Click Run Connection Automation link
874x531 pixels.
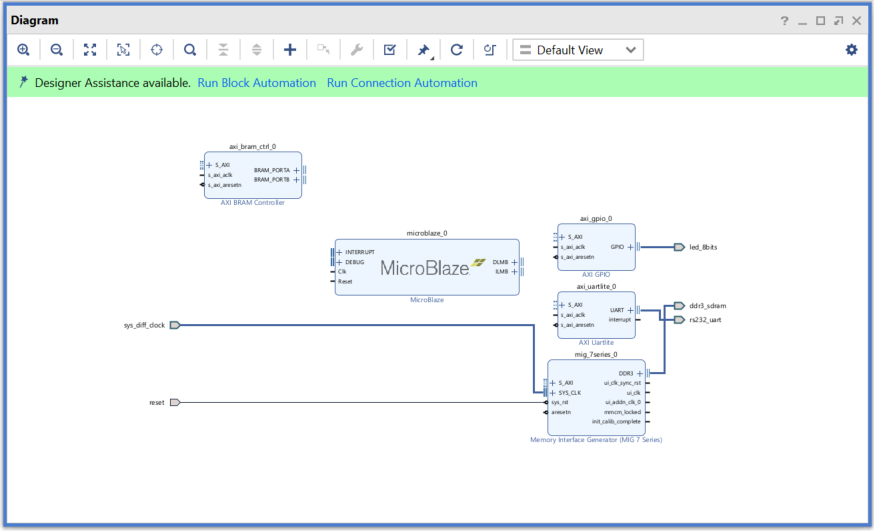pos(402,82)
